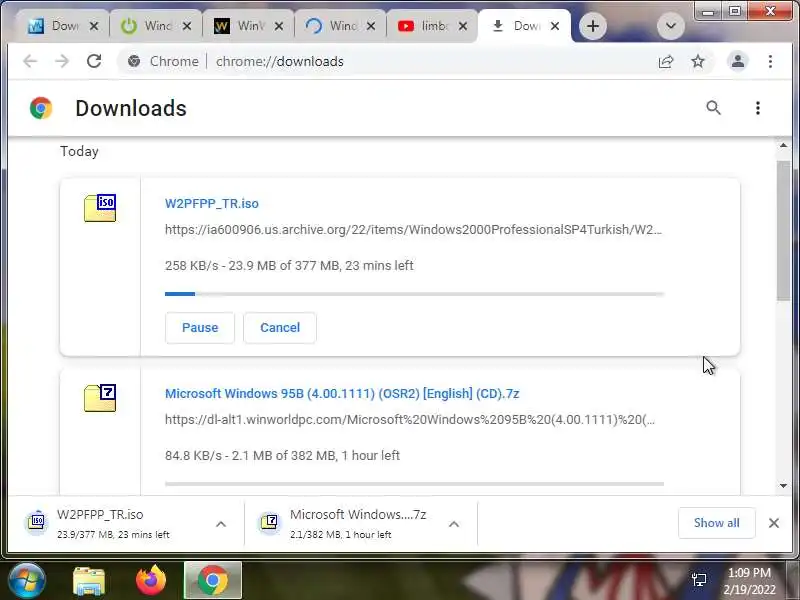The width and height of the screenshot is (800, 600).
Task: Click the vertical scrollbar thumb
Action: click(x=784, y=231)
